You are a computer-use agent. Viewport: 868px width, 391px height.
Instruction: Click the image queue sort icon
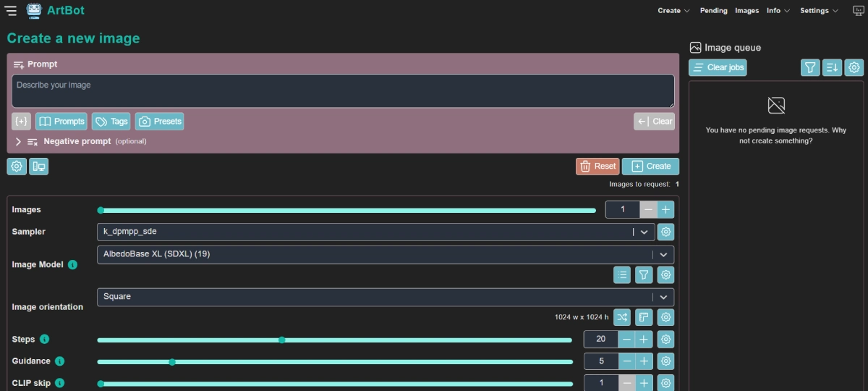click(x=832, y=67)
